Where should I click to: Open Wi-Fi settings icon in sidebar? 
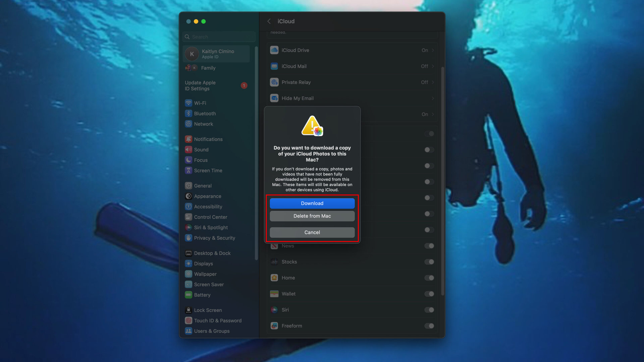click(x=189, y=103)
